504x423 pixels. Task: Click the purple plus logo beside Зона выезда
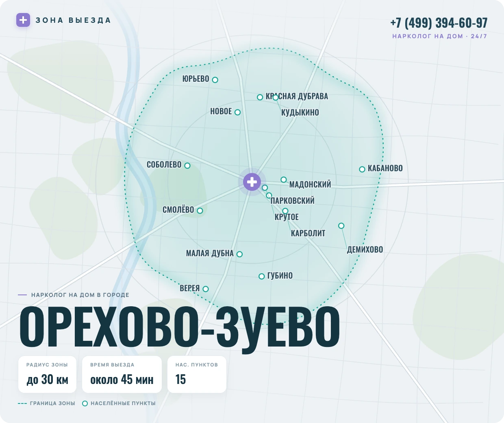tap(23, 20)
